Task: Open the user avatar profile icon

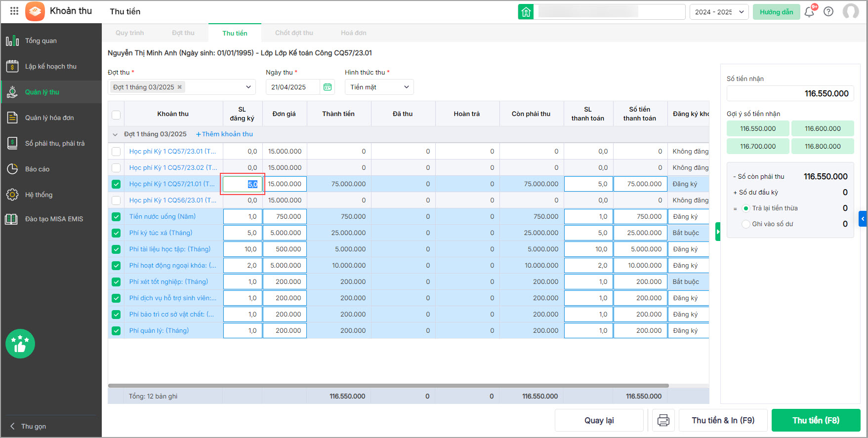Action: coord(850,12)
